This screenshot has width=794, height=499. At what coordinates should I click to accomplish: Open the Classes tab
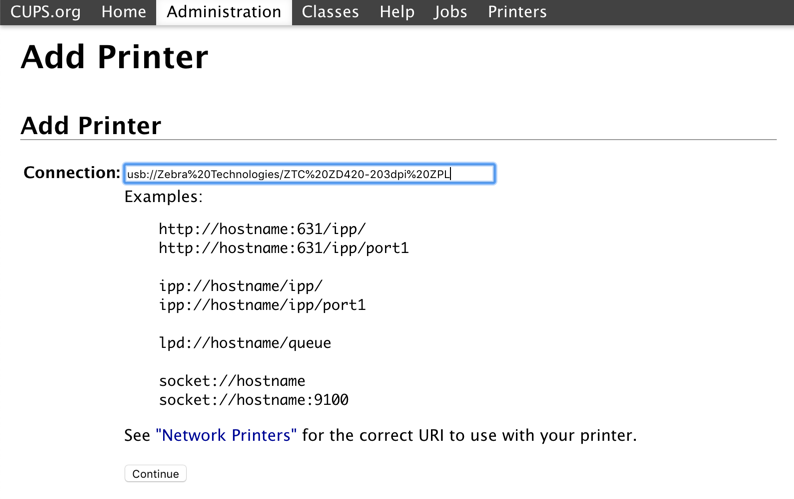click(330, 12)
